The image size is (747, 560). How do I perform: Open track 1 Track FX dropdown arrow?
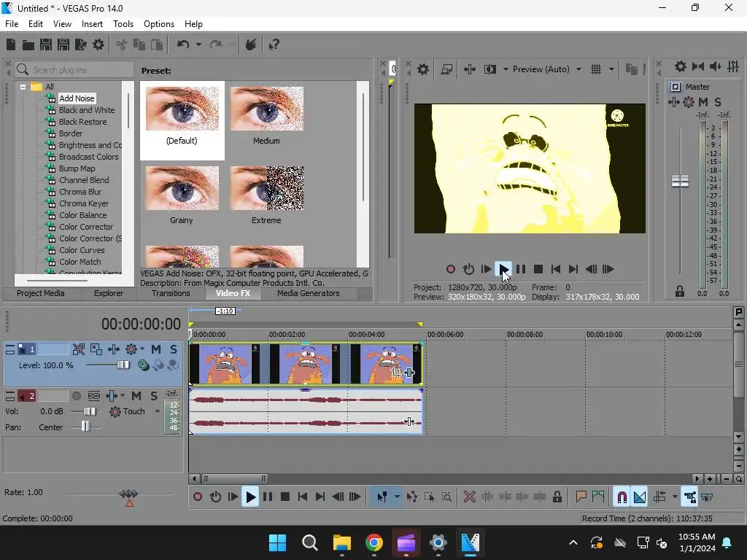point(142,349)
